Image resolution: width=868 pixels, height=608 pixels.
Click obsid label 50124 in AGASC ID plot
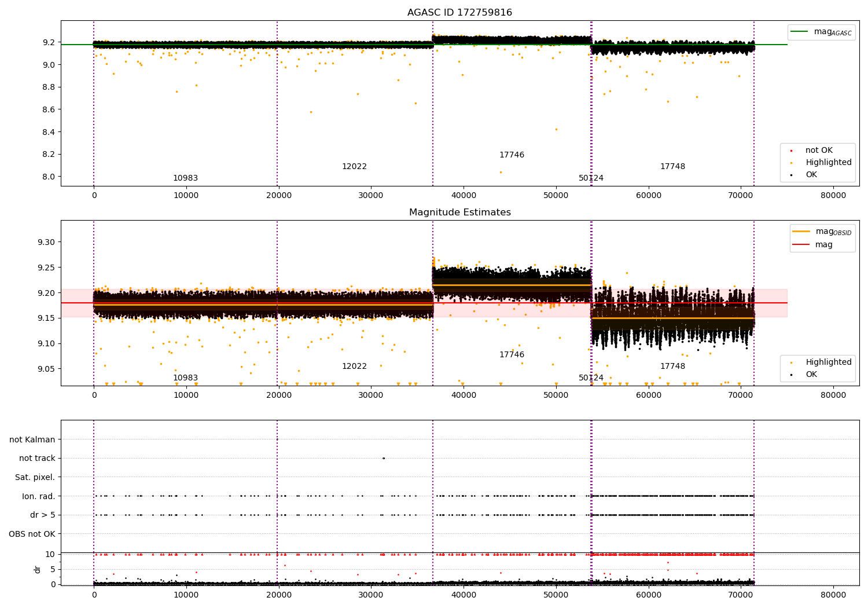pyautogui.click(x=591, y=178)
